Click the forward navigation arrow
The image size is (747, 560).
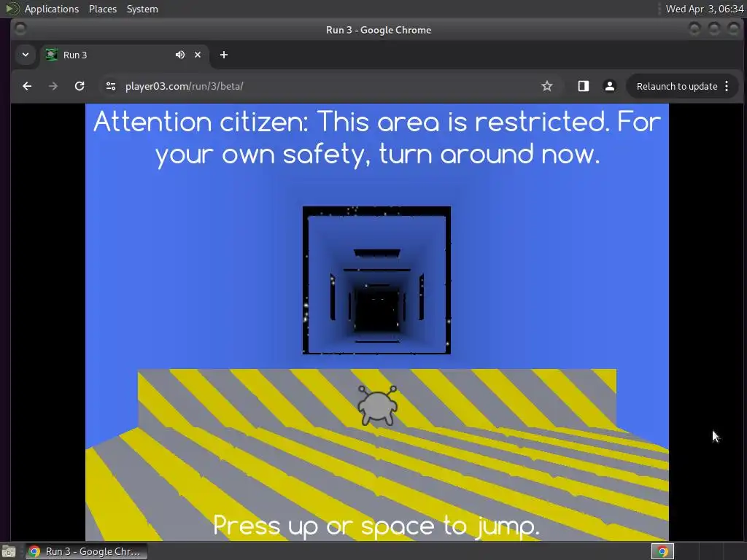point(53,86)
